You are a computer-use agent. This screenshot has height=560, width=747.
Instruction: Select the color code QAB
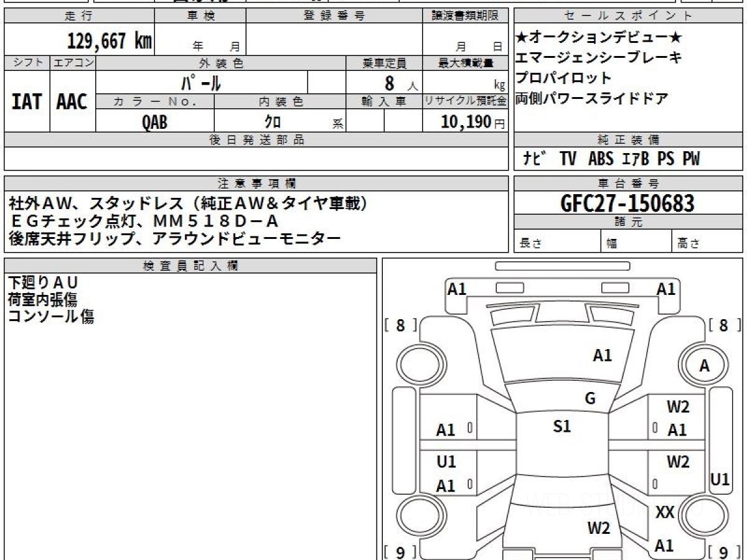[154, 122]
